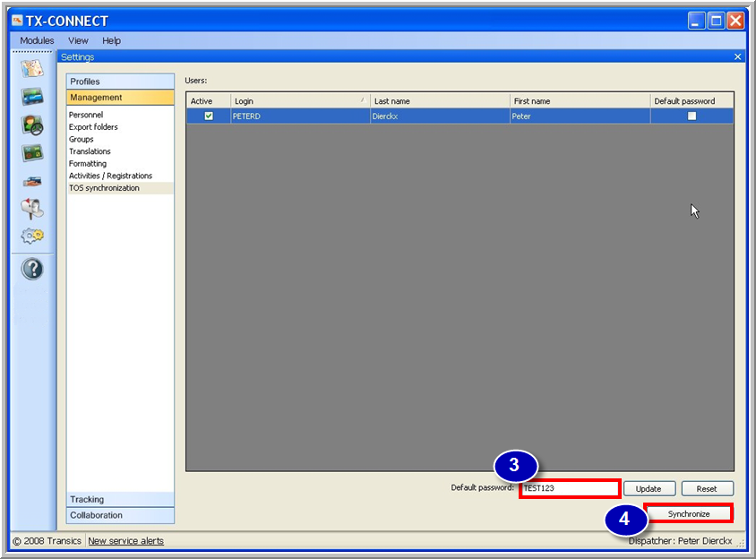Click the vehicle display module icon
The image size is (756, 559).
coord(32,97)
